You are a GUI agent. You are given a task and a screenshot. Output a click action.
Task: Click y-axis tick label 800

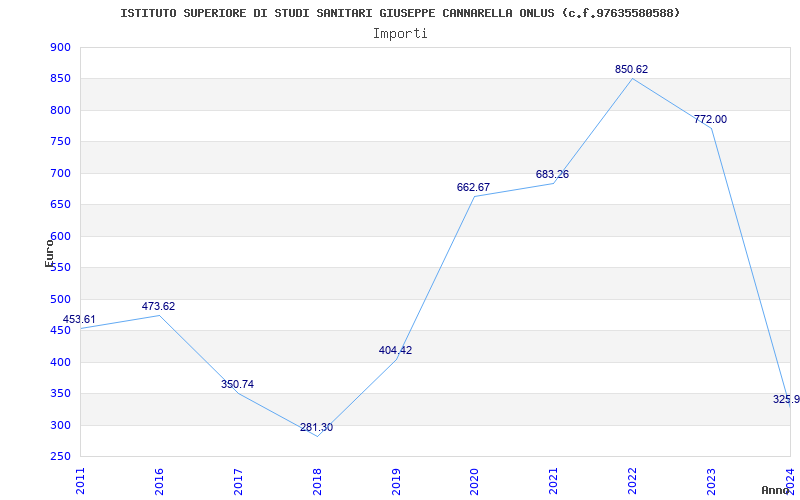coord(60,110)
